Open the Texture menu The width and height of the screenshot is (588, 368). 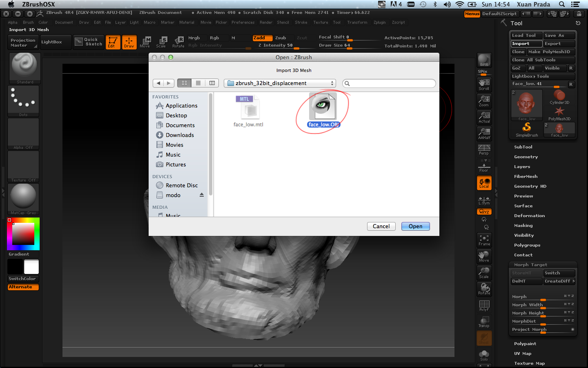tap(321, 22)
